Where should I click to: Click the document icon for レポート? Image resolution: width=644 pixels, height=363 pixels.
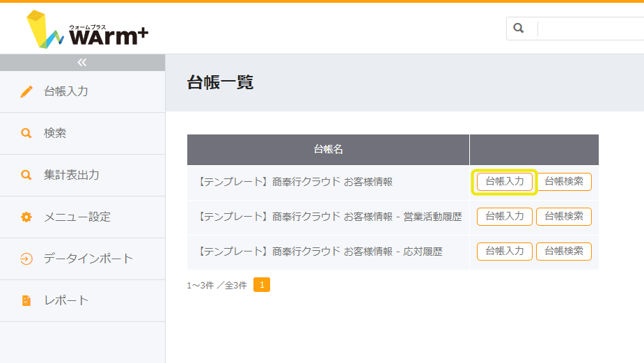point(26,300)
